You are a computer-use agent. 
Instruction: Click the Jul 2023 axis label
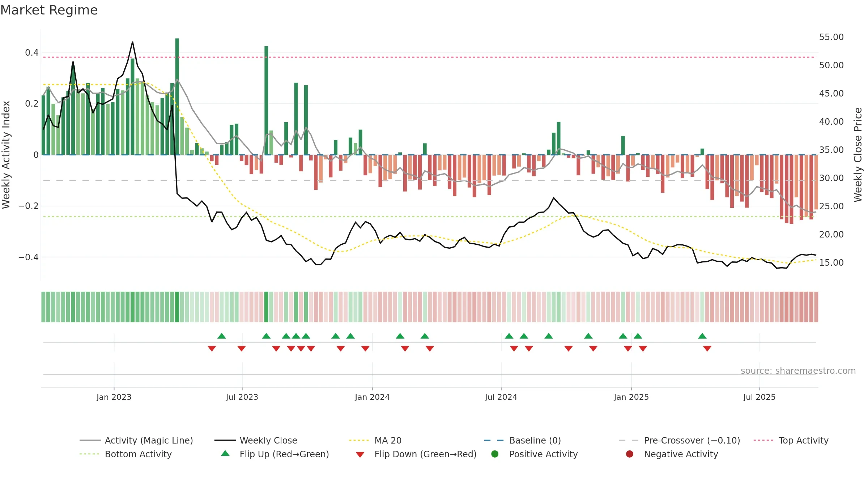point(242,397)
